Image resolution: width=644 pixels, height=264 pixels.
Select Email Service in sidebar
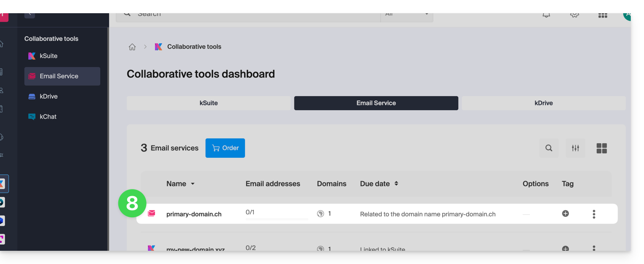tap(59, 76)
